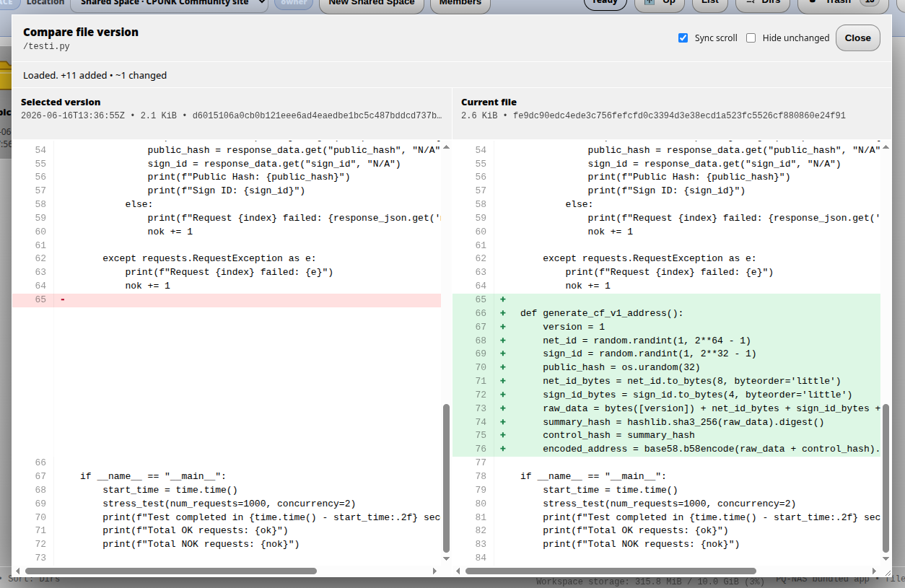Click scroll-up arrow of Current file pane
Screen dimensions: 905x588
(886, 147)
